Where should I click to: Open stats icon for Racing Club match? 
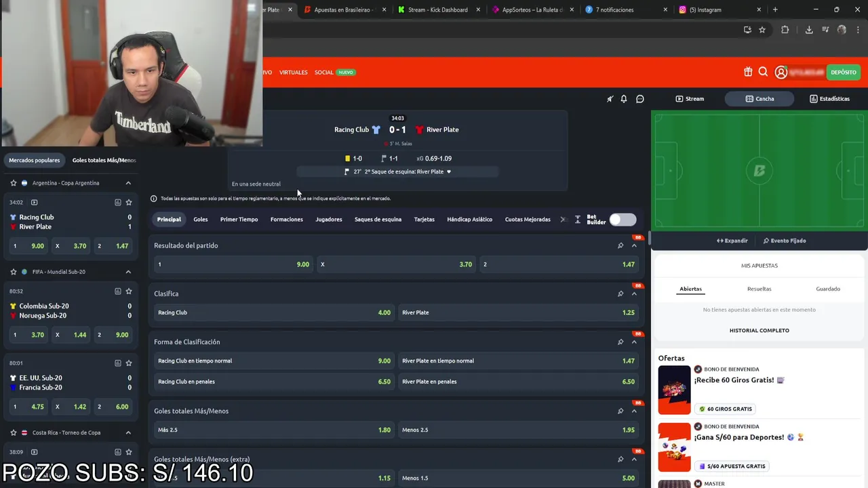(x=117, y=202)
